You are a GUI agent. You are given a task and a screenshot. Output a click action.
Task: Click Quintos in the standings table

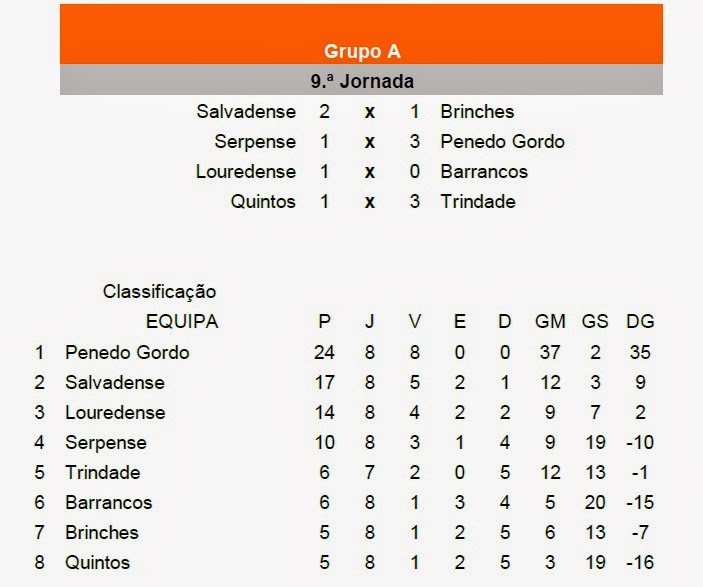[97, 562]
